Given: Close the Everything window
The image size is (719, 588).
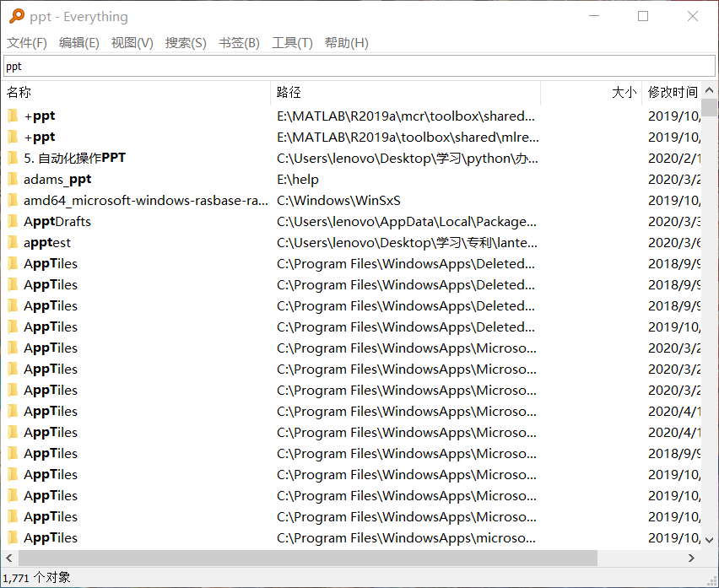Looking at the screenshot, I should point(692,16).
